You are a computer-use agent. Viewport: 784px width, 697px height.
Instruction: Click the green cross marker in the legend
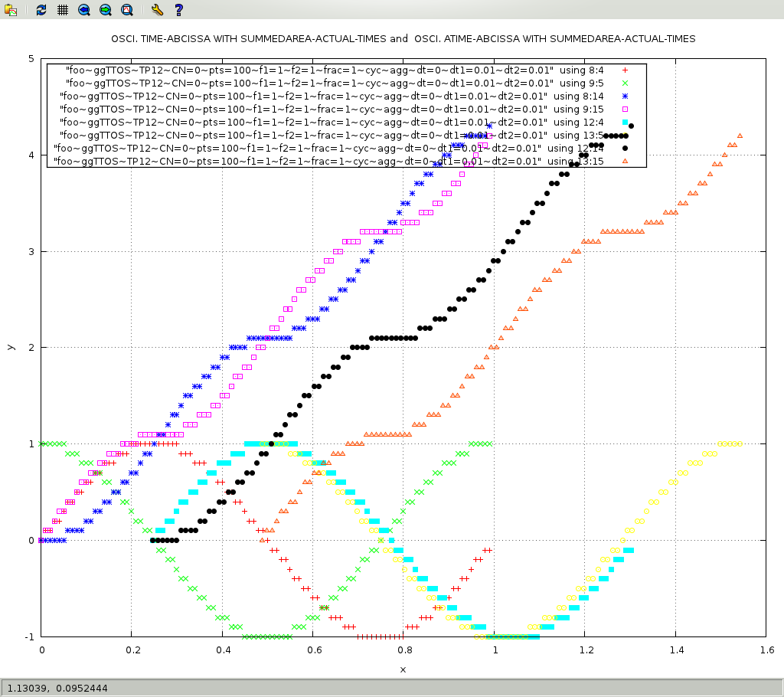(x=625, y=83)
